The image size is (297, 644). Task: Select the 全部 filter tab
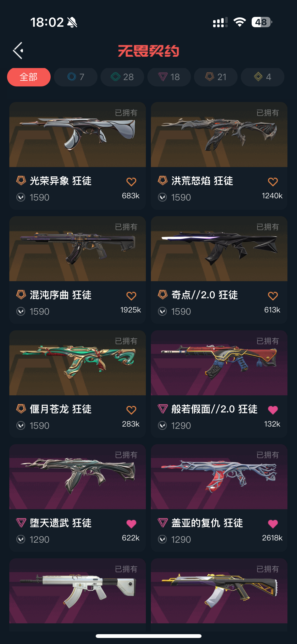tap(29, 77)
